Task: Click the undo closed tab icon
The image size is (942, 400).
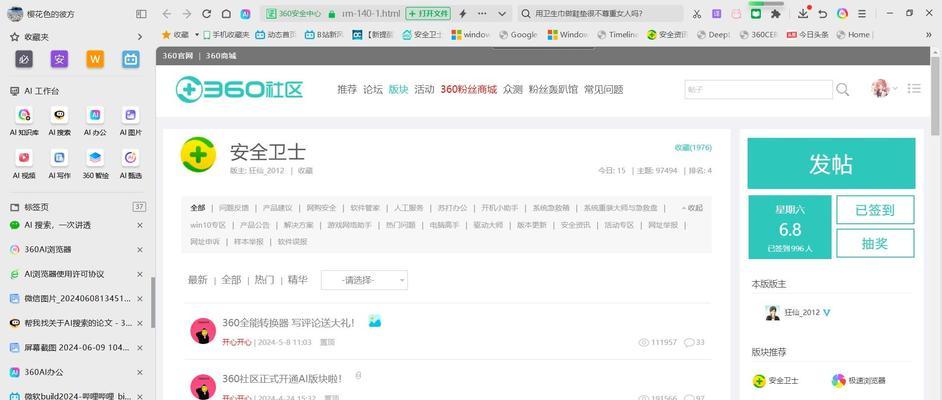Action: 823,13
